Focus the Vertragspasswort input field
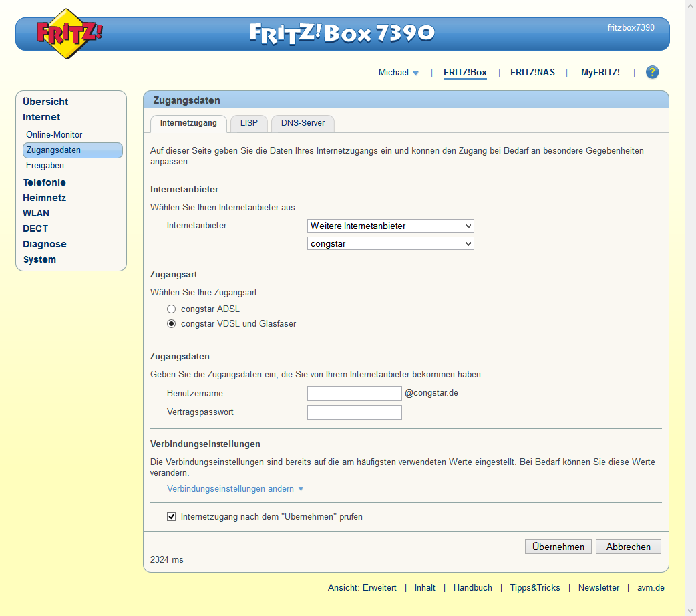Image resolution: width=696 pixels, height=616 pixels. pos(354,412)
